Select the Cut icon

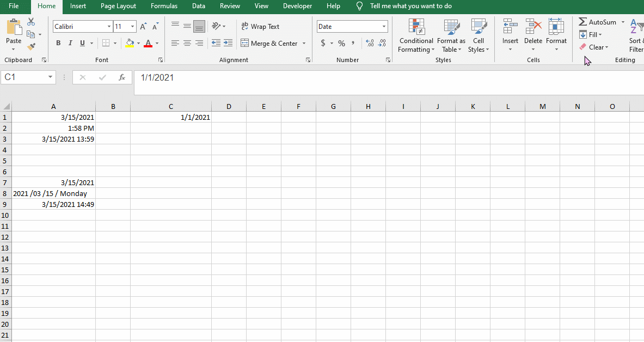point(31,21)
